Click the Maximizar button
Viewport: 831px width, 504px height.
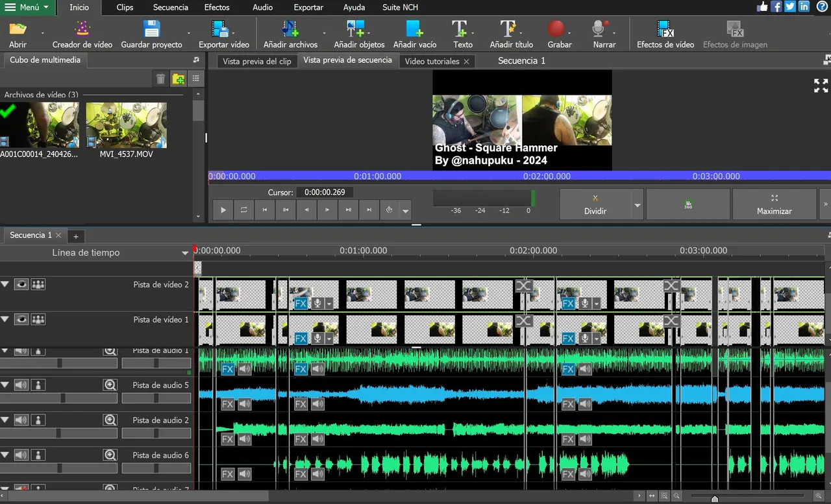click(x=774, y=204)
